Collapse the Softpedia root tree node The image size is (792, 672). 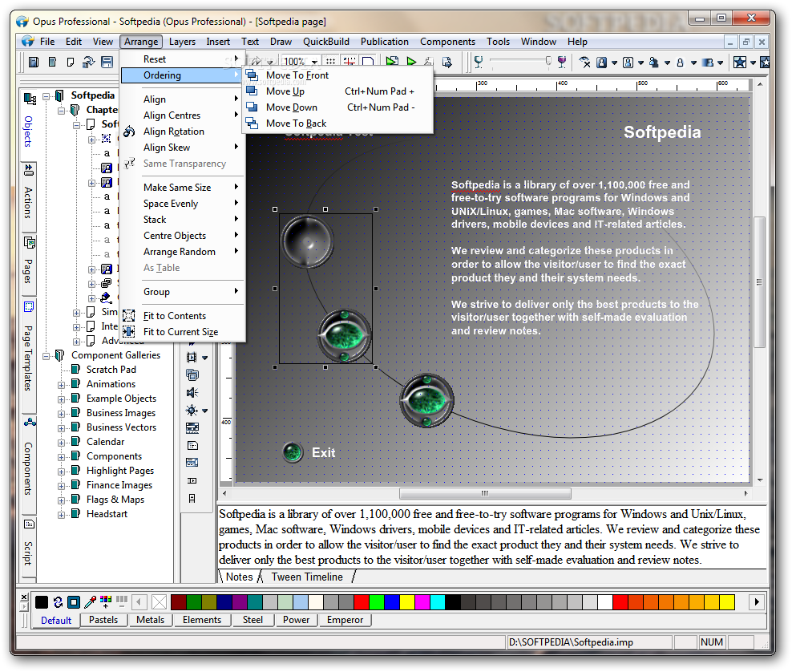pos(46,96)
